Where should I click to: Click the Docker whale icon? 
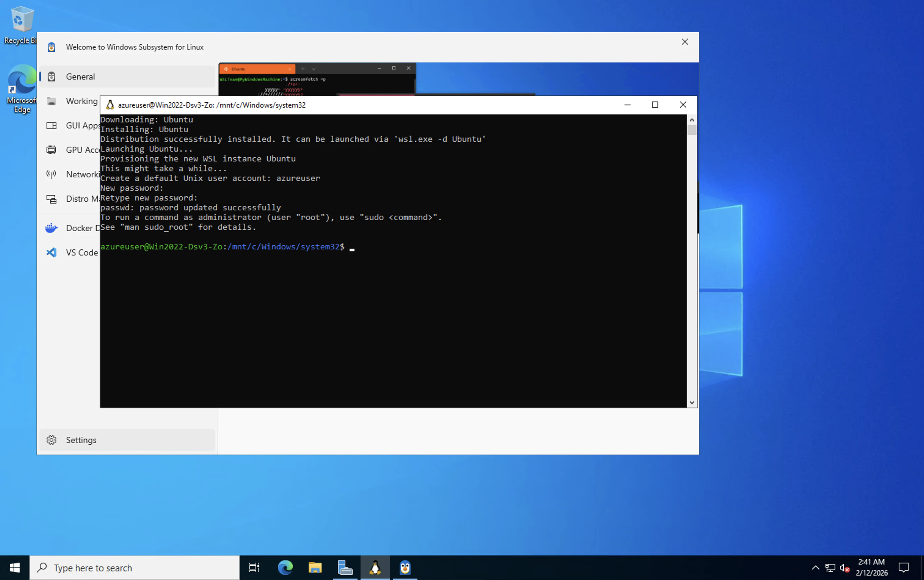tap(51, 228)
